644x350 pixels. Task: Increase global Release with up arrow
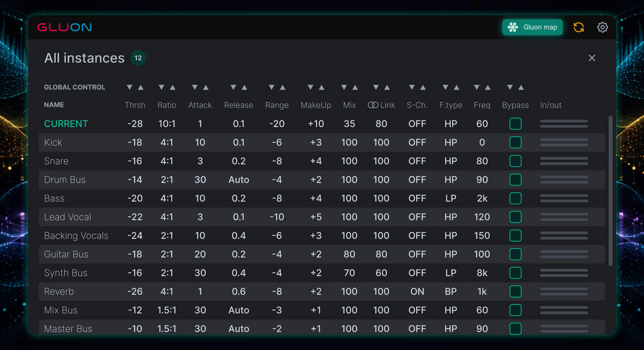(x=244, y=87)
